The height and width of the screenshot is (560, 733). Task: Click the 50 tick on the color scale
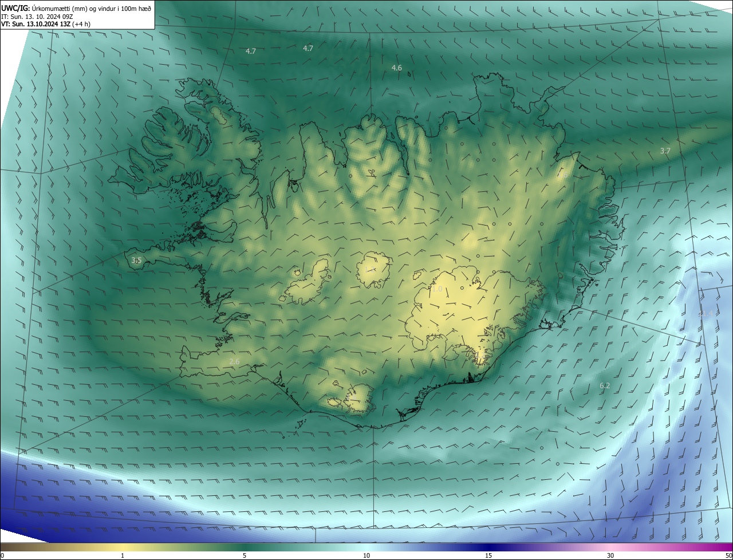tap(728, 555)
